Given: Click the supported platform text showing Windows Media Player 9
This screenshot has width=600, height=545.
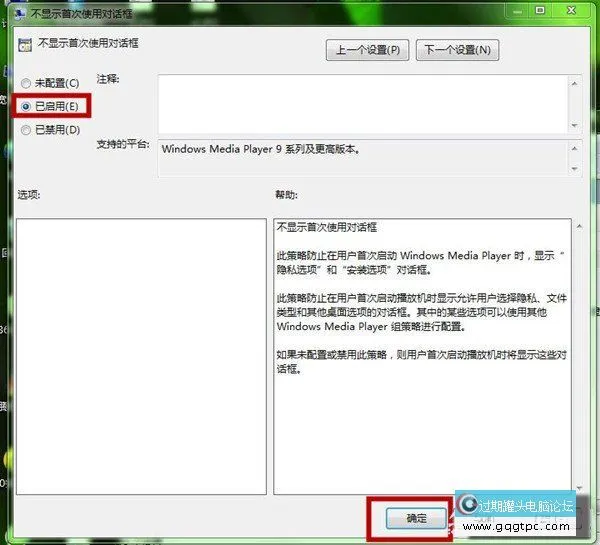Looking at the screenshot, I should (x=260, y=150).
